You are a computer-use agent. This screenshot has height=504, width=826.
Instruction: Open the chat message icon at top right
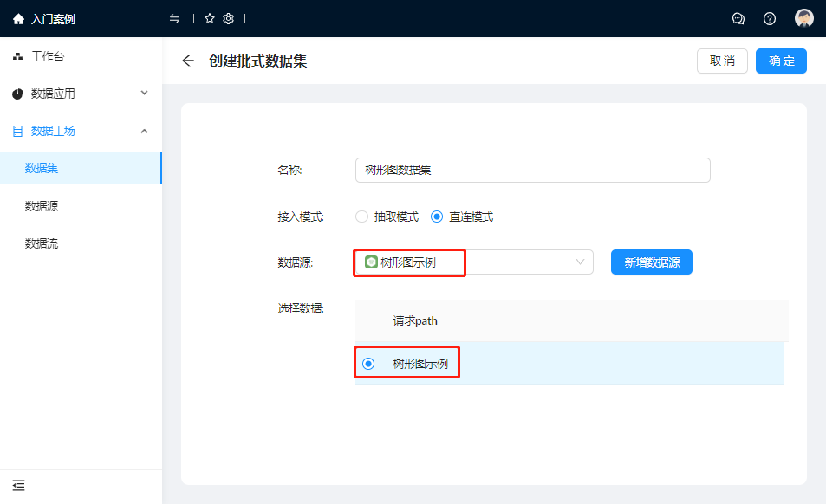[x=738, y=19]
